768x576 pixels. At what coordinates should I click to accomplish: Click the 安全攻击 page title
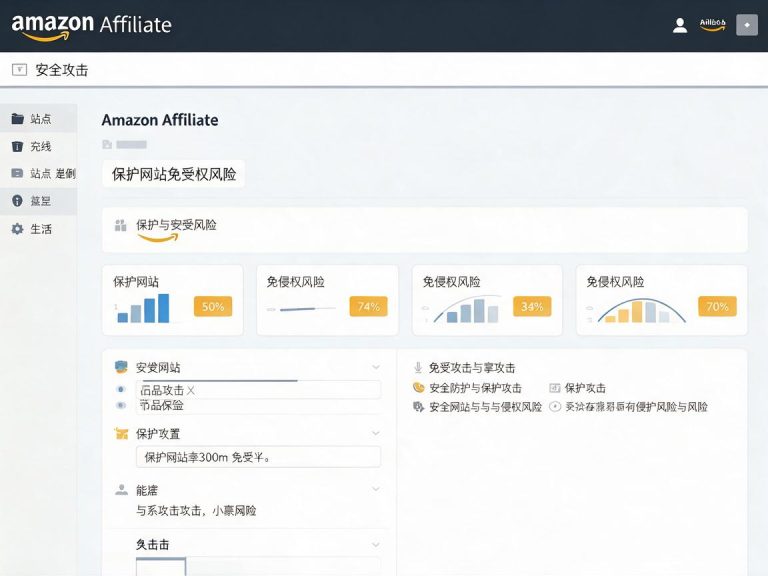(62, 70)
